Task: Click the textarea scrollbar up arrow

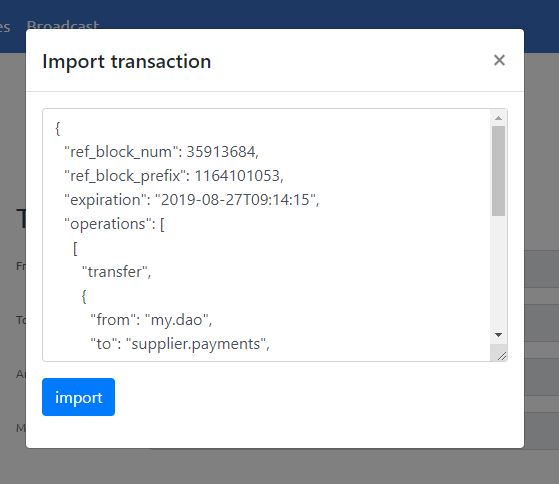Action: 498,118
